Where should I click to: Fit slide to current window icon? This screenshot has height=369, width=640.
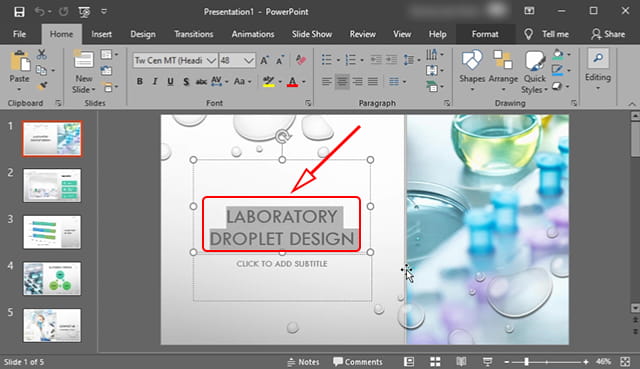[x=625, y=362]
